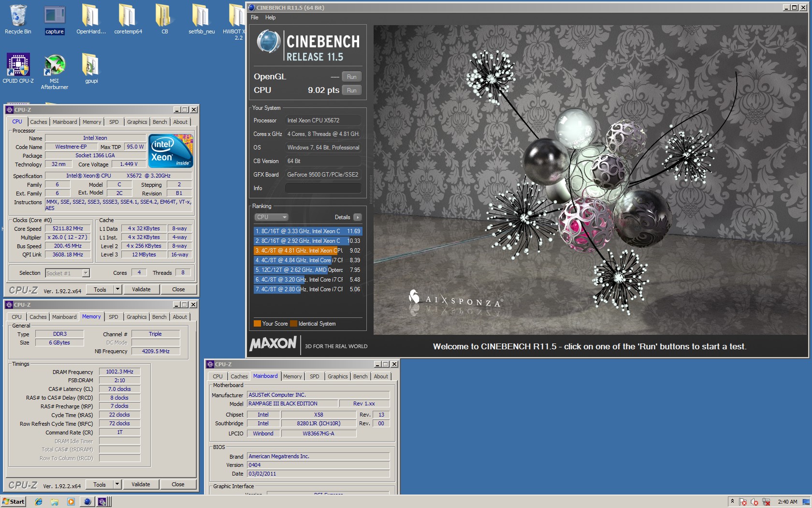Switch to CPU-Z taskbar button
Screen dimensions: 812x508
102,502
